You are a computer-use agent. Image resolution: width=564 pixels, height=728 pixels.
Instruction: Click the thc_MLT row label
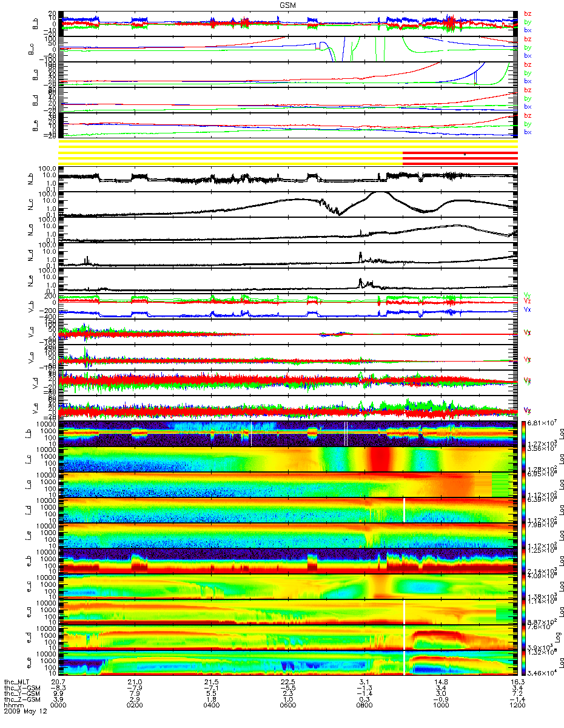pyautogui.click(x=18, y=682)
